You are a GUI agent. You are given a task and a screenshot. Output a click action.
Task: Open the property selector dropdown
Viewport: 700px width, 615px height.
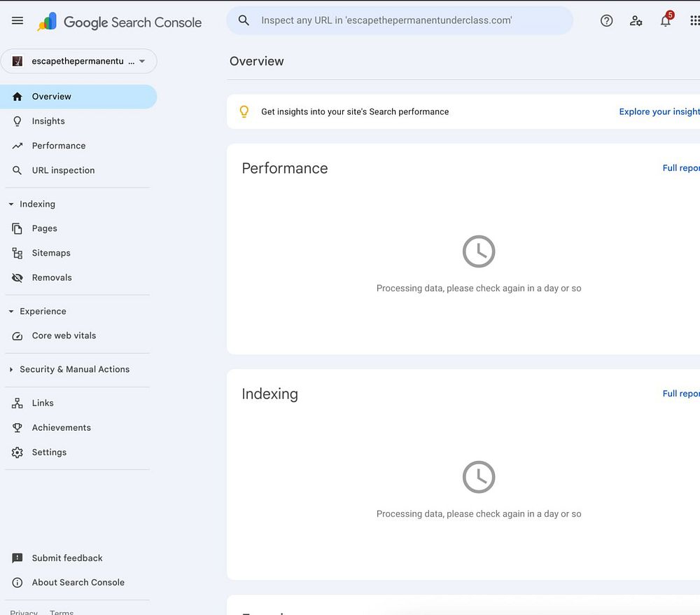point(79,62)
